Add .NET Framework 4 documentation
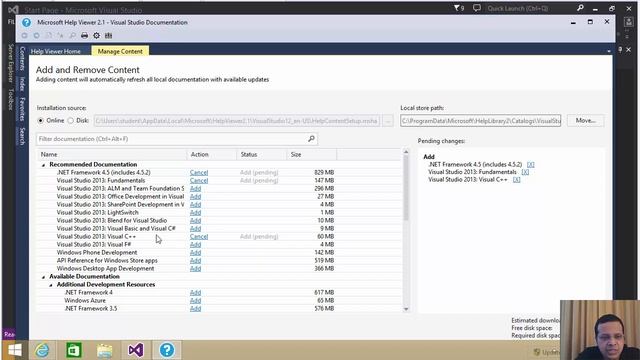The height and width of the screenshot is (360, 640). coord(196,293)
